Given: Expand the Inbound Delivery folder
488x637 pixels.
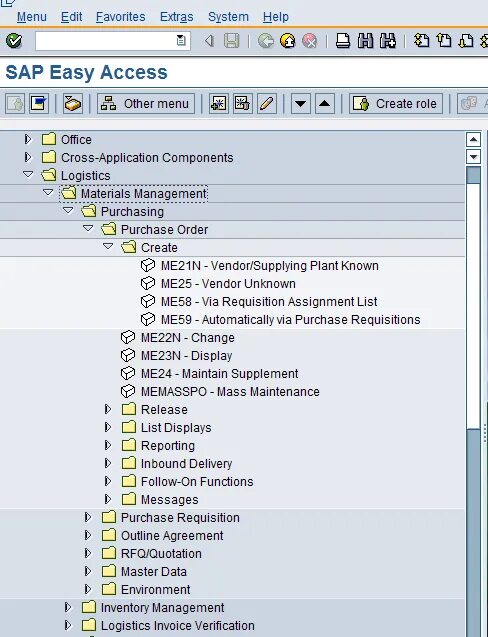Looking at the screenshot, I should pyautogui.click(x=108, y=463).
